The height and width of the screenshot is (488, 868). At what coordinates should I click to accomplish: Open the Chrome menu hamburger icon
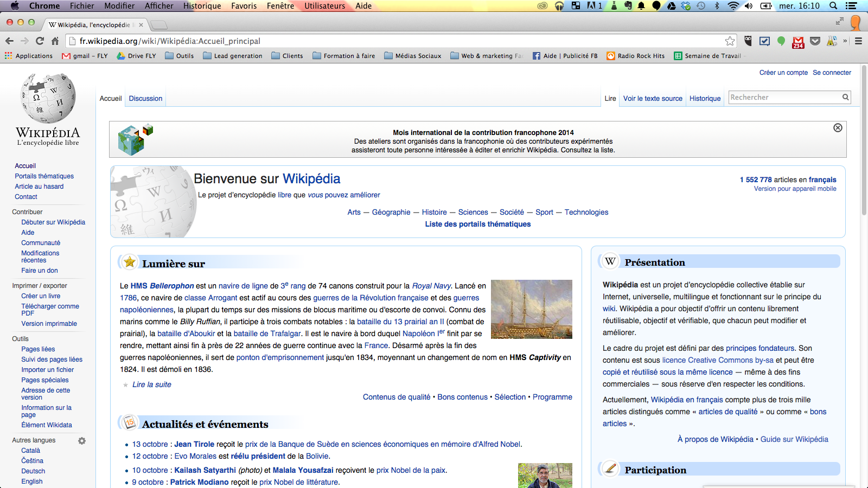[858, 41]
